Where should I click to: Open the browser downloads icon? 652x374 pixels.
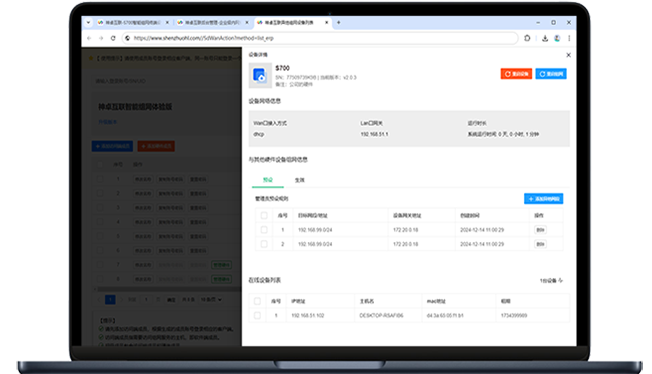coord(545,38)
